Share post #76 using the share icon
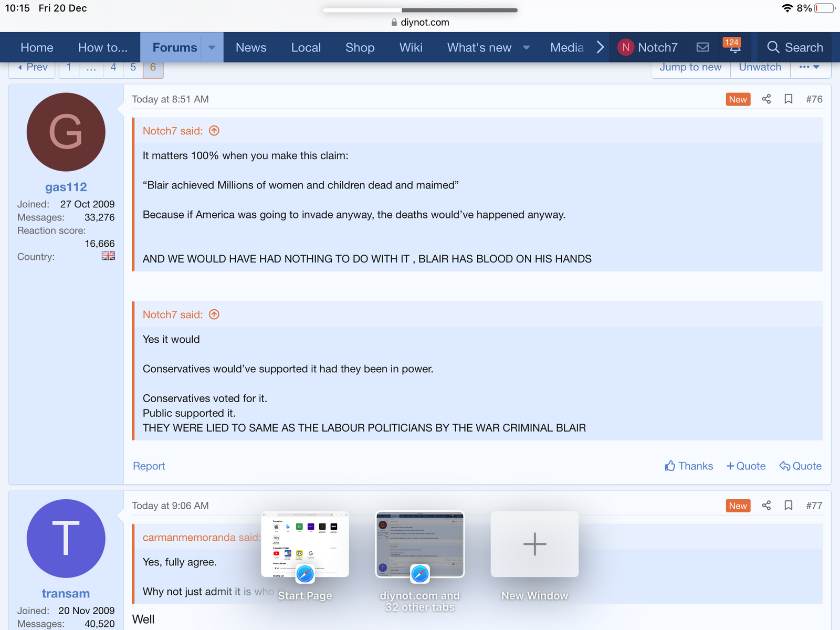Viewport: 840px width, 630px height. [766, 99]
